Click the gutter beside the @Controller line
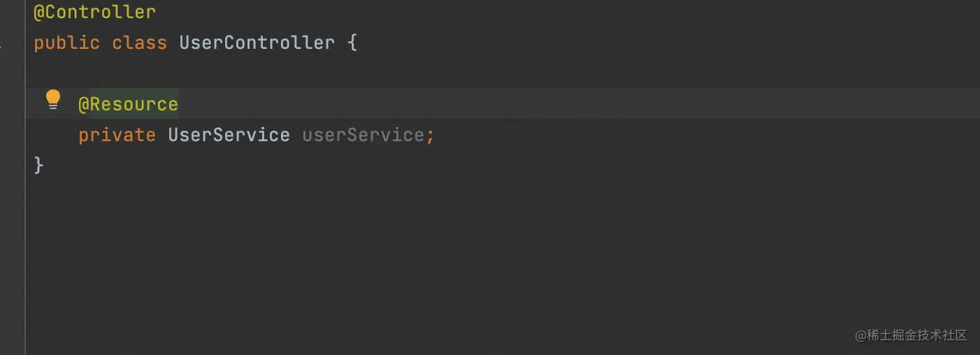Screen dimensions: 980x355 coord(12,13)
